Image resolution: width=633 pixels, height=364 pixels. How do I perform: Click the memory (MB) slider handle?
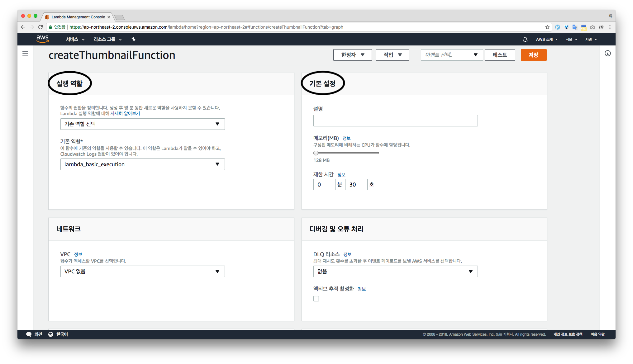pos(316,153)
